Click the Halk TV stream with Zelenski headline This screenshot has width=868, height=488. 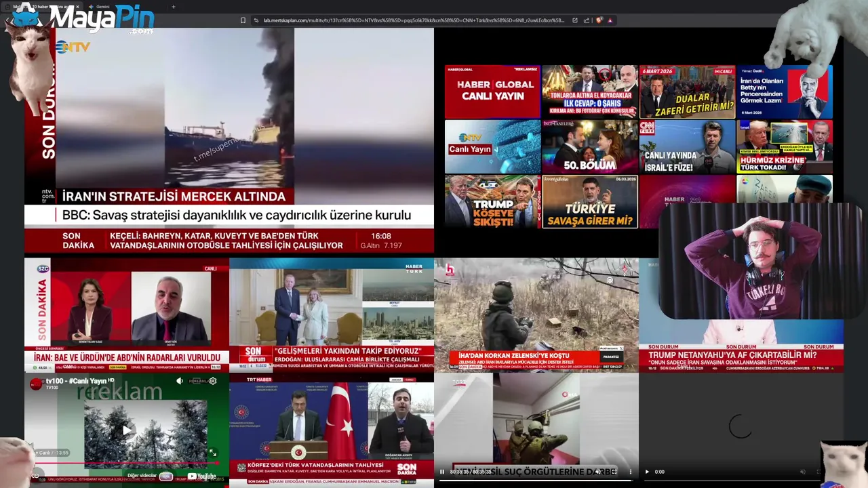tap(536, 314)
